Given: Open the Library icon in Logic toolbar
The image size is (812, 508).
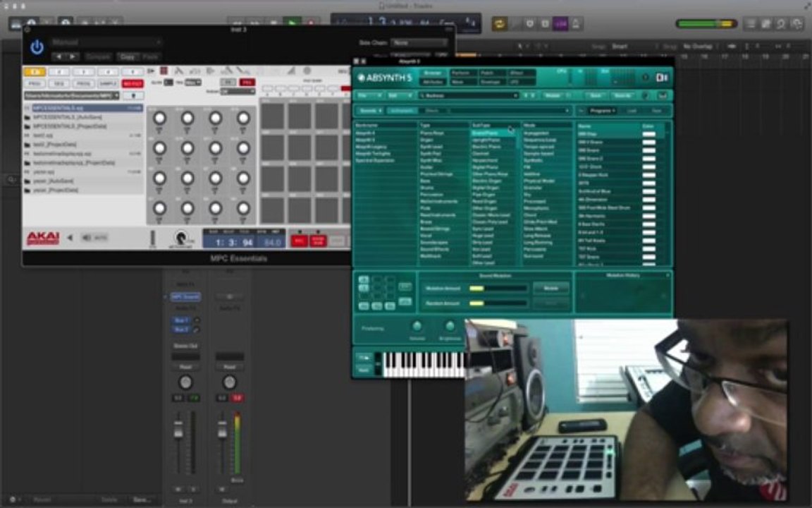Looking at the screenshot, I should click(x=16, y=23).
